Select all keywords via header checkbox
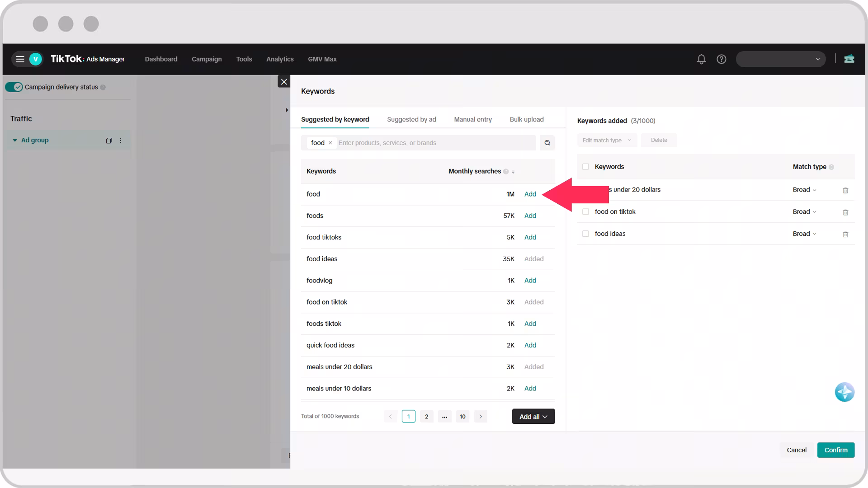This screenshot has height=488, width=868. point(585,167)
